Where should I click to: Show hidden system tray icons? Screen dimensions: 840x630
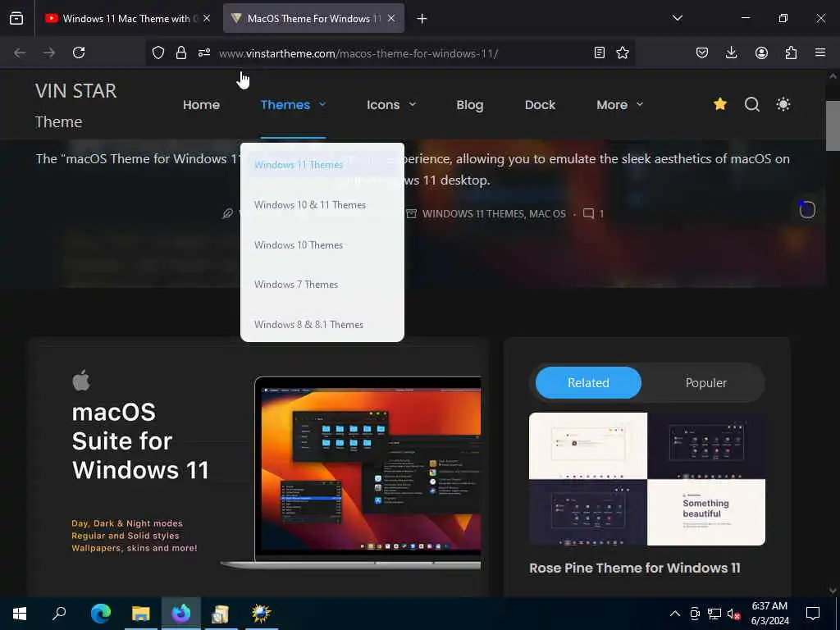pyautogui.click(x=675, y=614)
